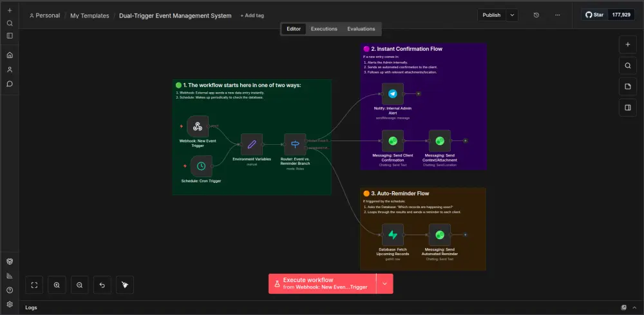
Task: Open node search on the right canvas toolbar
Action: pos(627,65)
